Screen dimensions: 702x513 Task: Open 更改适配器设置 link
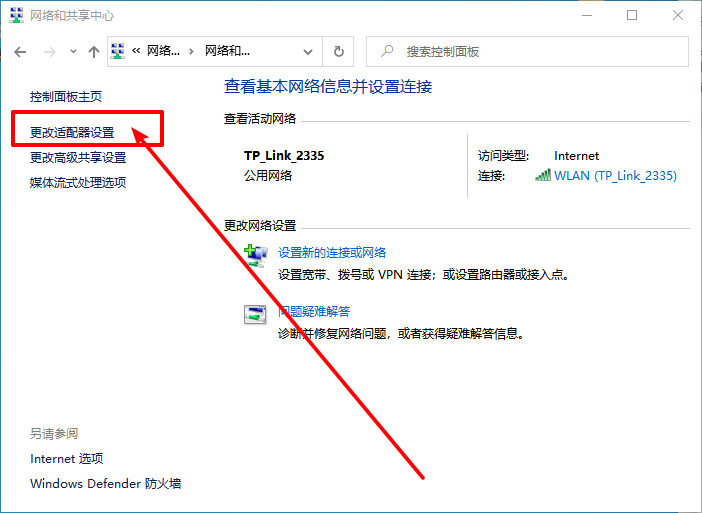(72, 133)
